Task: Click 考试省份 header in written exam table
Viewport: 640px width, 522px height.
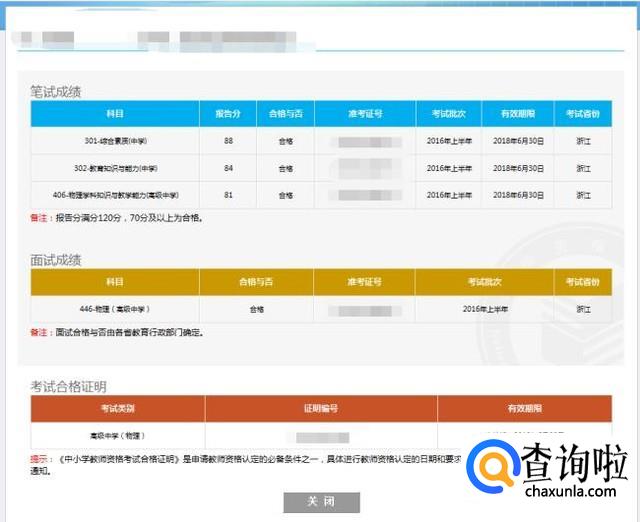Action: click(x=583, y=113)
